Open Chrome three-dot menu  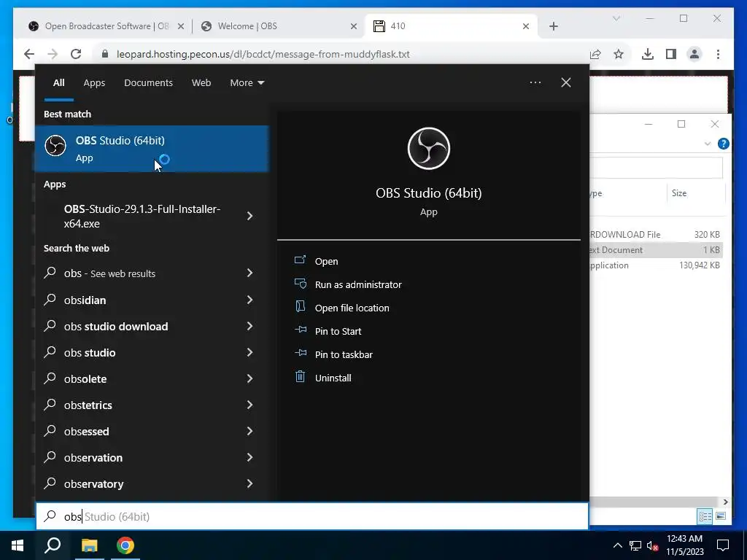718,54
